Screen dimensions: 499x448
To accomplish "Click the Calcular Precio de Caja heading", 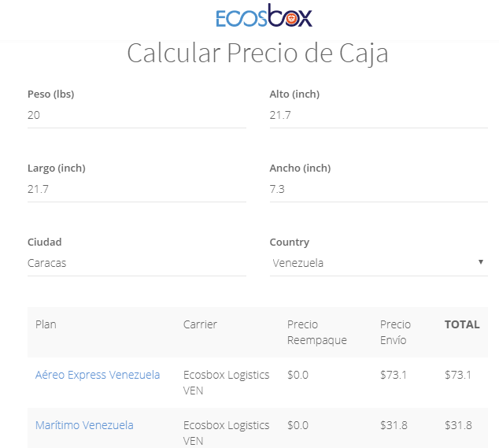I will click(257, 54).
